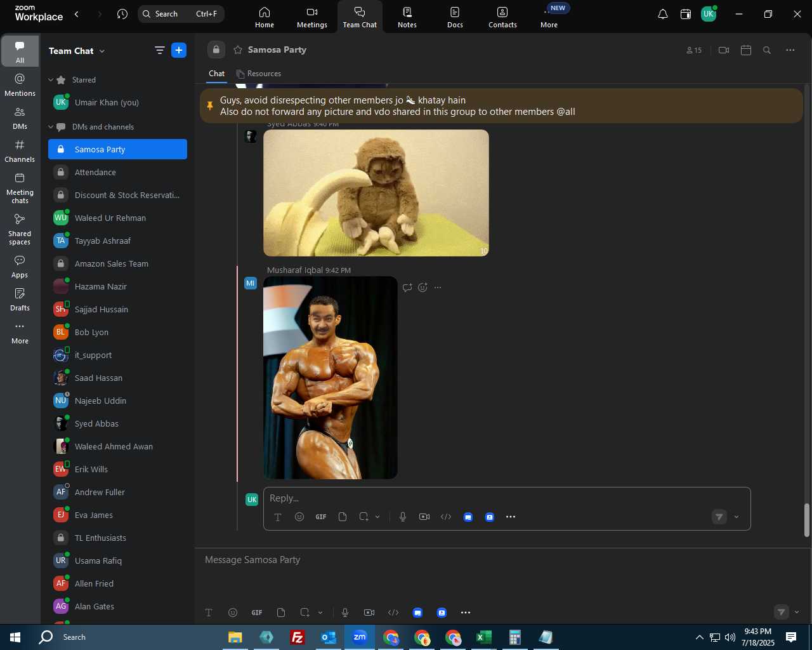Select Channels in the left sidebar
This screenshot has height=650, width=812.
(x=20, y=150)
